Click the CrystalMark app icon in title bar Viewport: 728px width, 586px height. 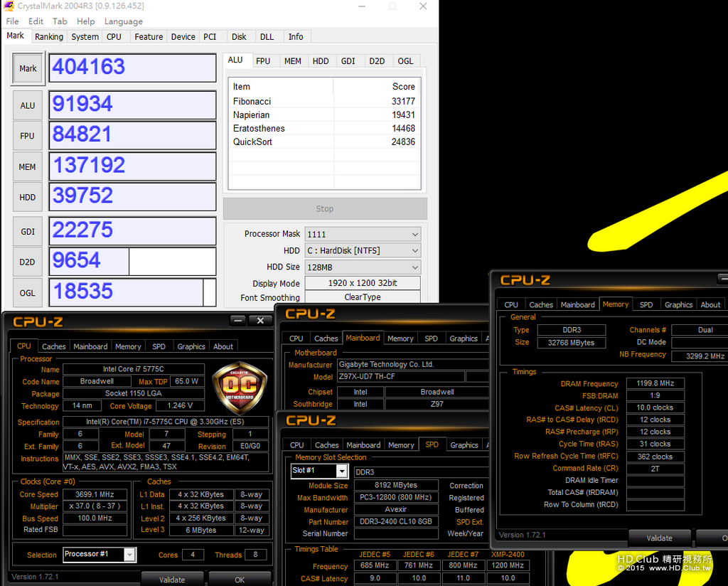click(9, 6)
